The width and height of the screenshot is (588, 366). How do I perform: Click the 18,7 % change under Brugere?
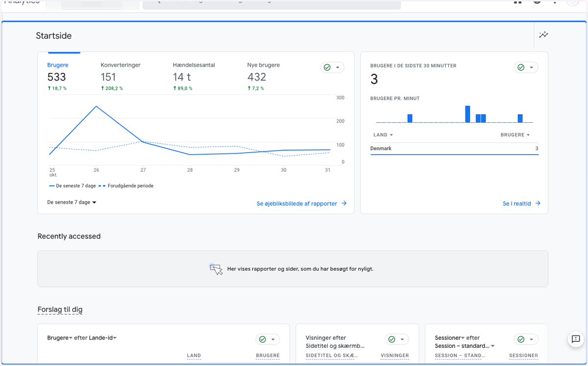(57, 88)
